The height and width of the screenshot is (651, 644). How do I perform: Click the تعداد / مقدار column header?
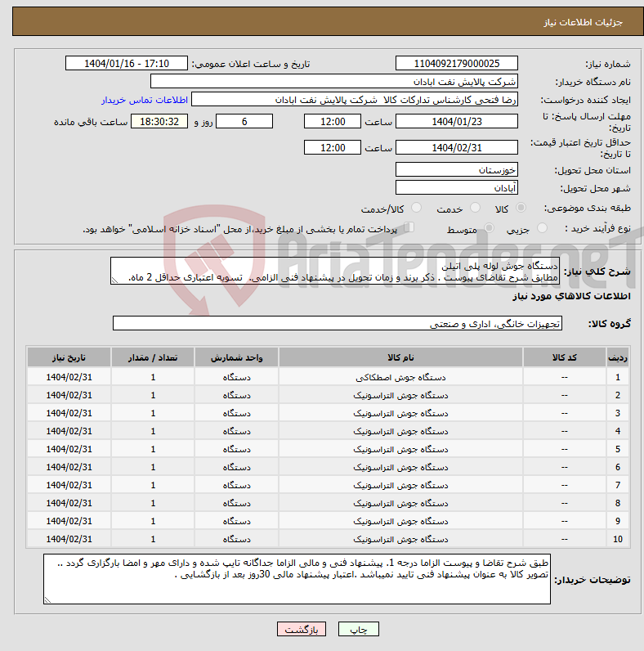(153, 357)
